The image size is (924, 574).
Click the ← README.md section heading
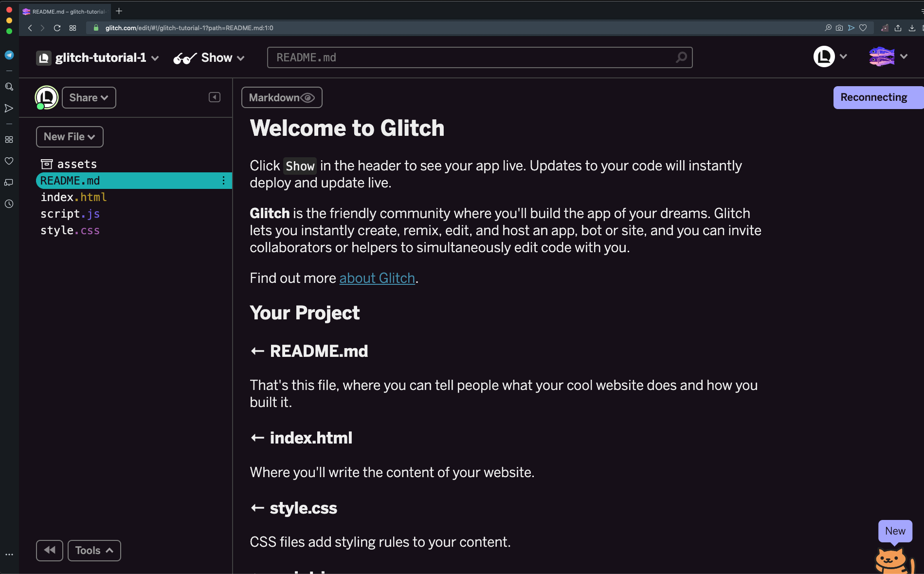309,351
